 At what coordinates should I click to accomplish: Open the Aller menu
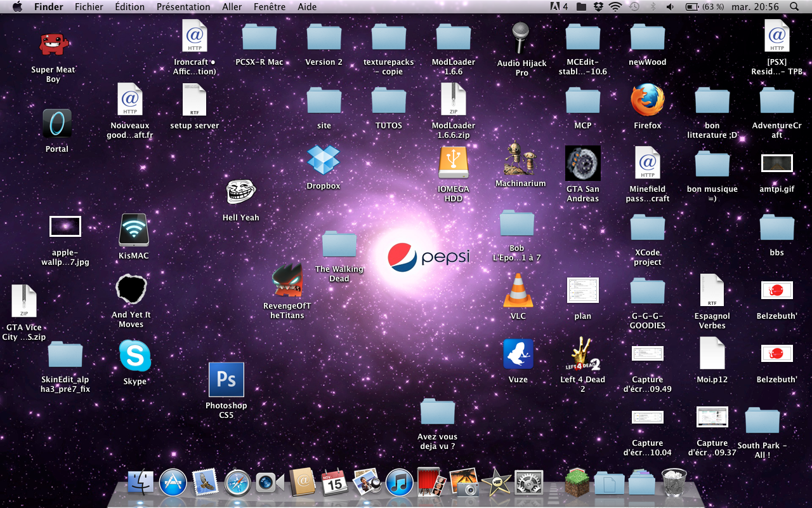click(x=232, y=7)
